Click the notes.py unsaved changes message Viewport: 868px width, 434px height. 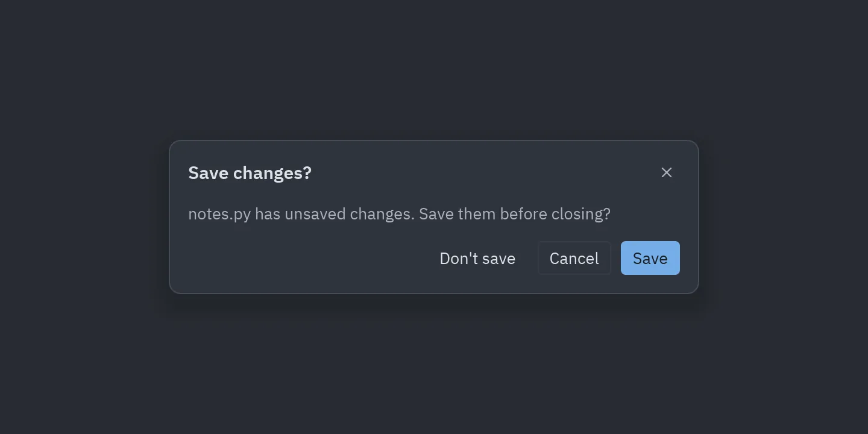coord(399,214)
